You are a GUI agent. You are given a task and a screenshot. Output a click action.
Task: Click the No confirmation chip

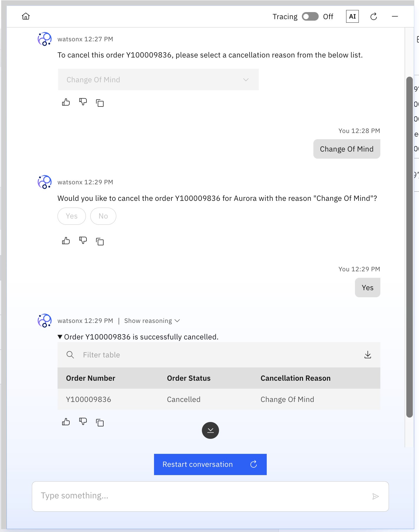click(x=103, y=216)
